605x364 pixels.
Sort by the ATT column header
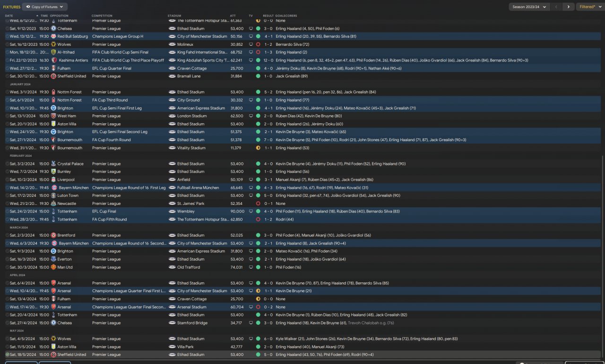pyautogui.click(x=233, y=16)
